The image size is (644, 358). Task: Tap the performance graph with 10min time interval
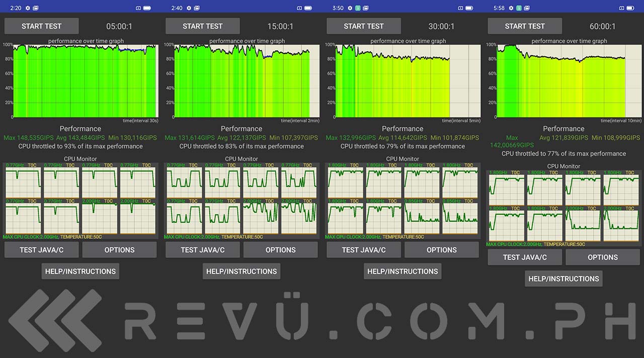pos(569,81)
